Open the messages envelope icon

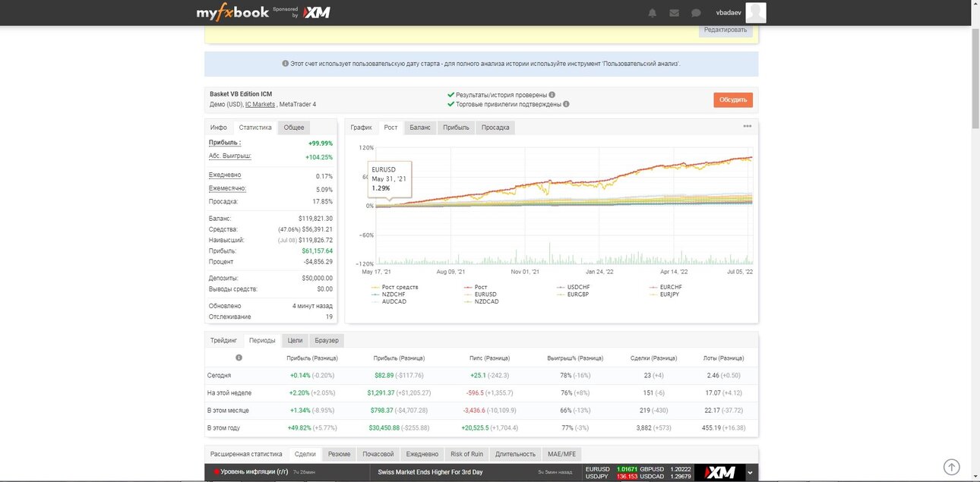click(x=674, y=13)
